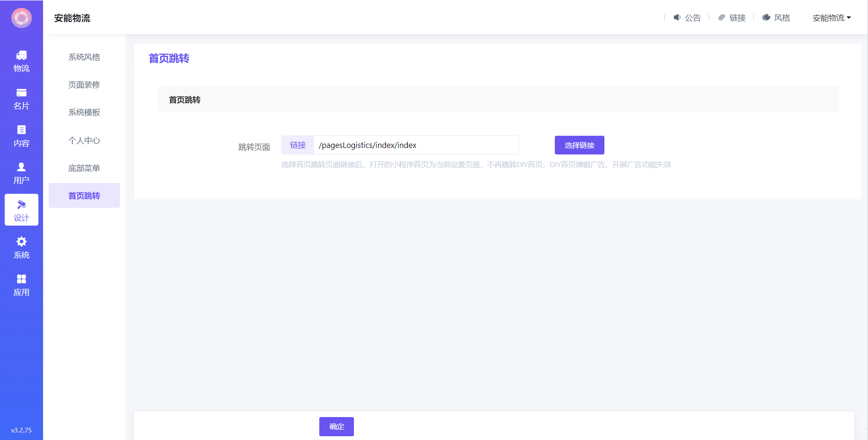
Task: Click the 跳转页面 link path input
Action: (416, 145)
